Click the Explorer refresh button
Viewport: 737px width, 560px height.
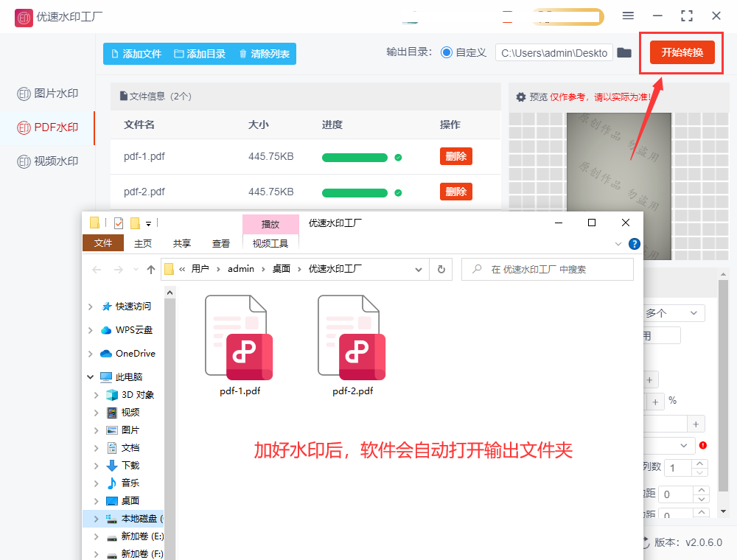tap(441, 270)
